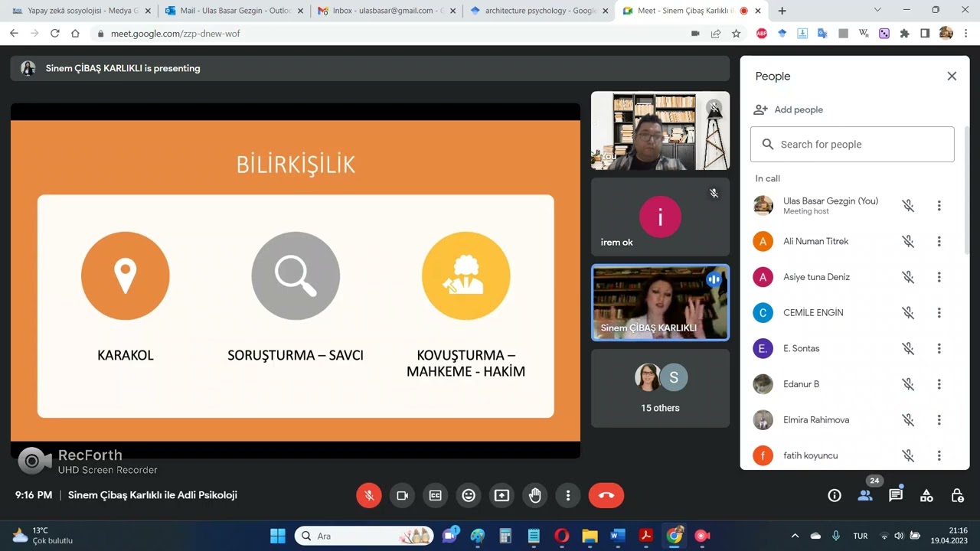Click Add people

(x=789, y=109)
